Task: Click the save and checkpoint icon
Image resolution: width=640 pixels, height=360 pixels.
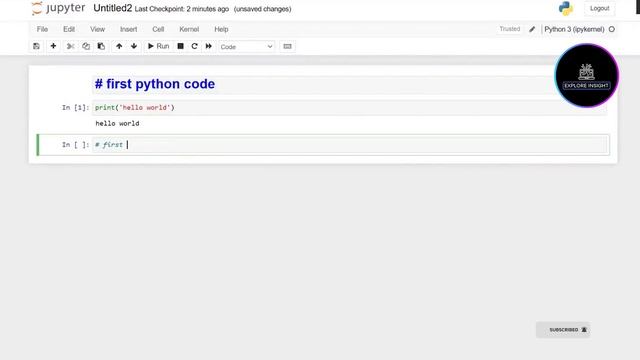Action: [36, 46]
